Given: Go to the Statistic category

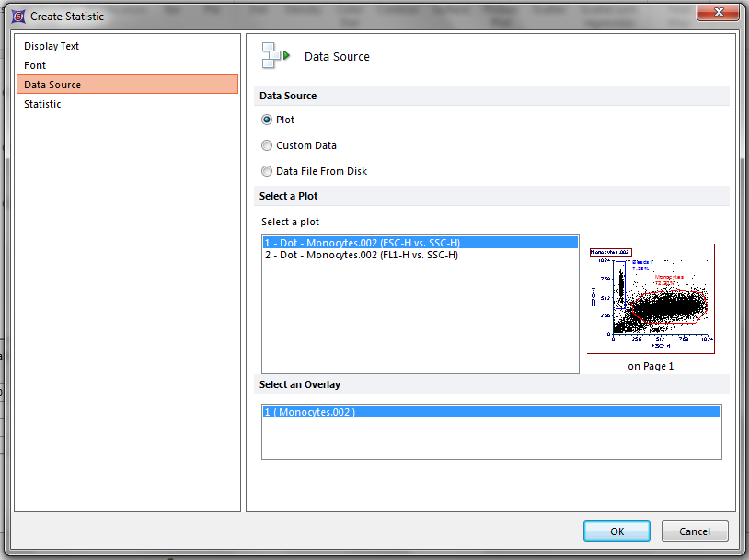Looking at the screenshot, I should [x=42, y=104].
